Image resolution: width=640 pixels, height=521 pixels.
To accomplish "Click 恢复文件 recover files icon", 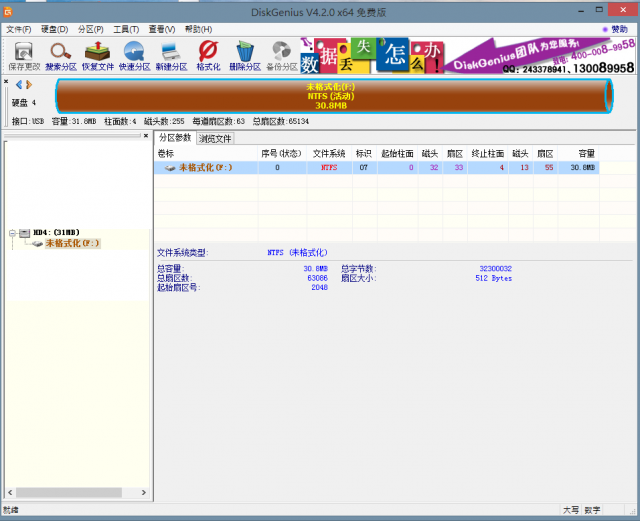I will click(x=98, y=56).
